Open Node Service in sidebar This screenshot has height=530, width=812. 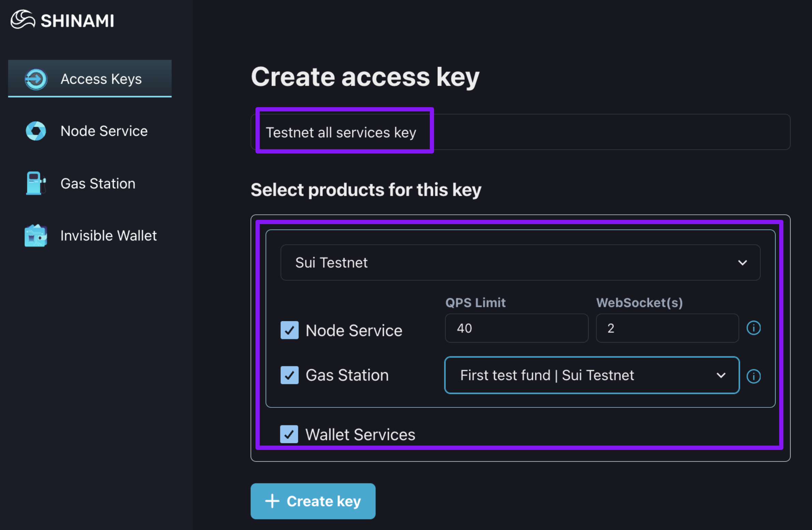104,131
